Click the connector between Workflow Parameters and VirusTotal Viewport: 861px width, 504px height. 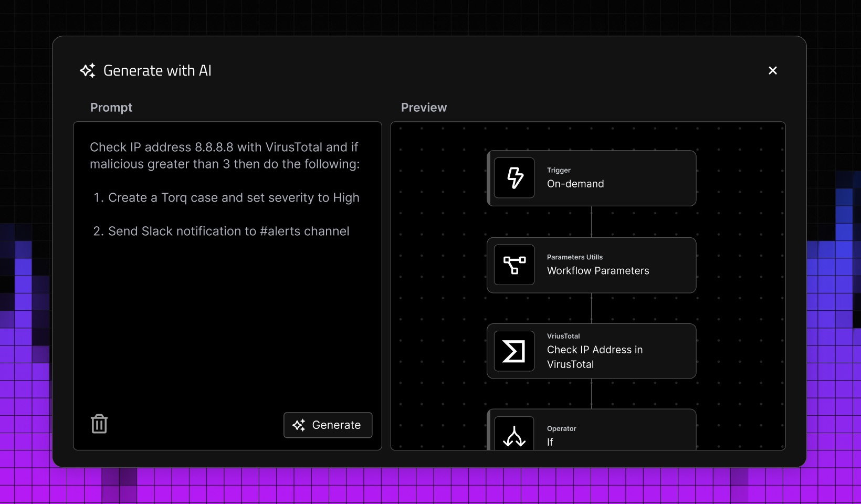tap(591, 308)
